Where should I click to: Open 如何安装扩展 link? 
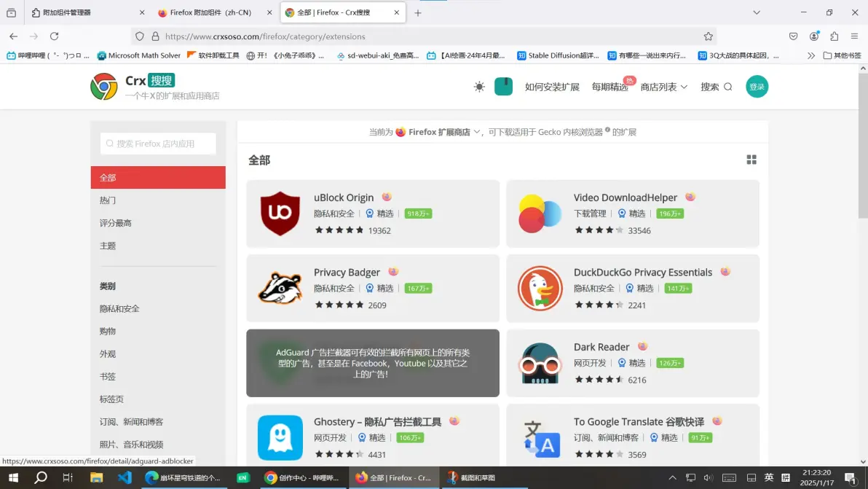pyautogui.click(x=552, y=87)
